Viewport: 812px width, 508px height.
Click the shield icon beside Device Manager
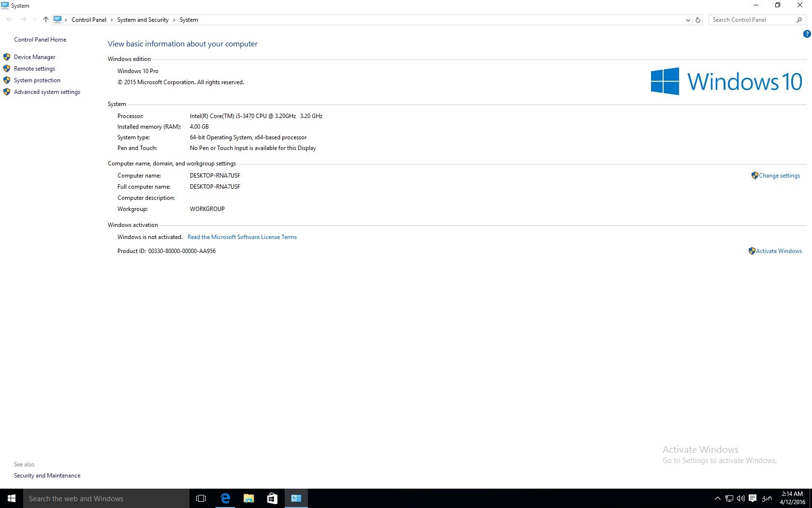(x=7, y=57)
